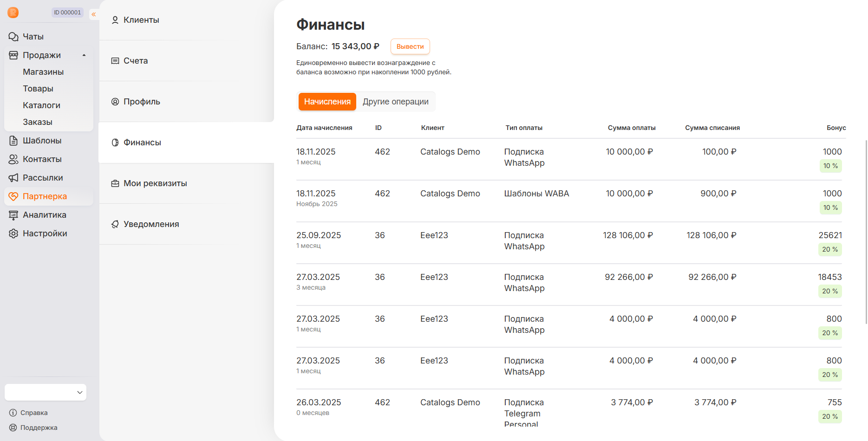
Task: Click the 100,00 ₽ write-off amount
Action: [719, 152]
